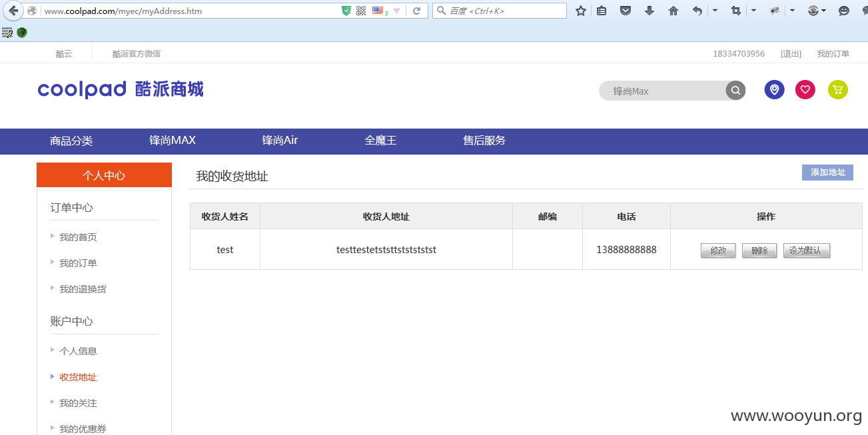Open the QR code icon in address bar

361,11
